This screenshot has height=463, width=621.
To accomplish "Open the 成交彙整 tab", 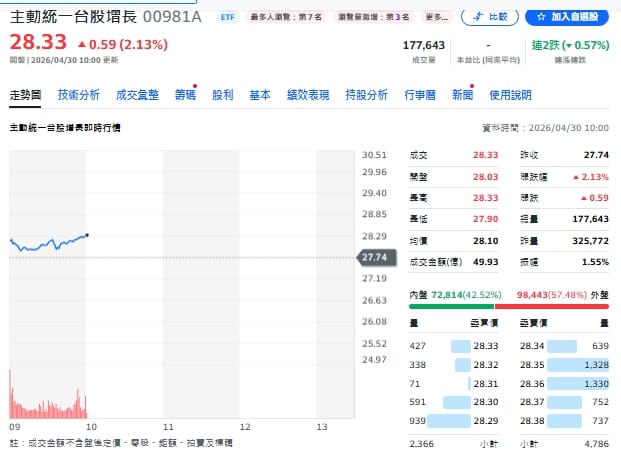I will click(x=137, y=95).
